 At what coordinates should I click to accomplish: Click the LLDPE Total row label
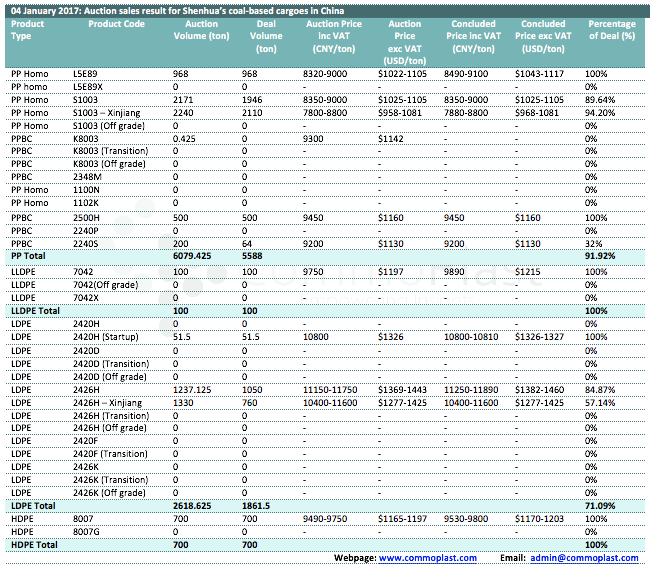click(x=36, y=311)
